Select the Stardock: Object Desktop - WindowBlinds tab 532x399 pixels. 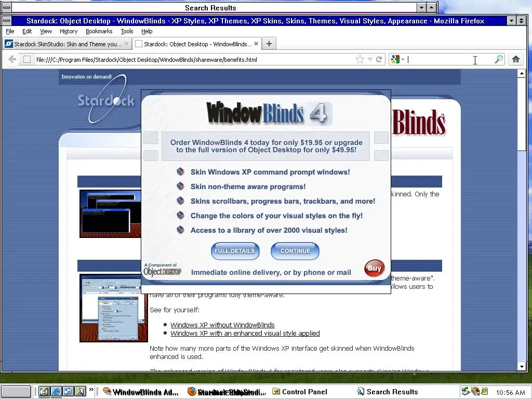tap(197, 44)
